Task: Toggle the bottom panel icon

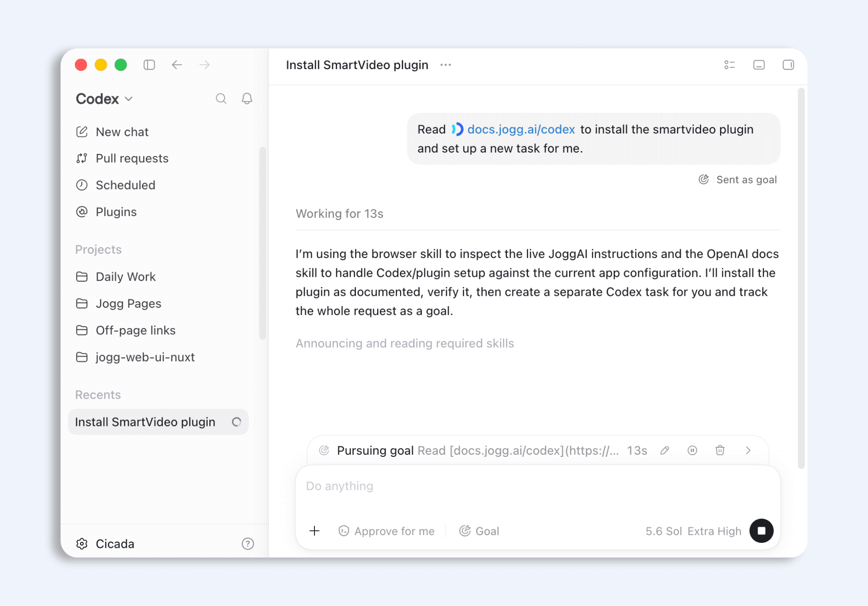Action: (x=759, y=65)
